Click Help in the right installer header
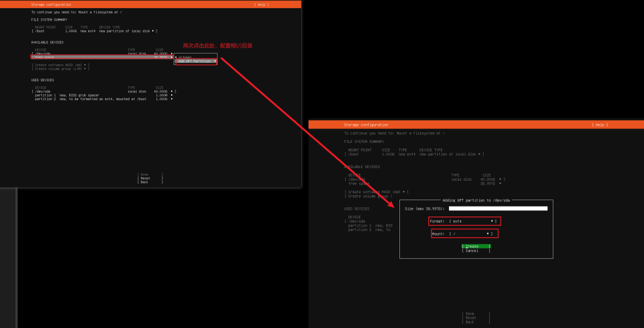The image size is (644, 328). tap(600, 125)
